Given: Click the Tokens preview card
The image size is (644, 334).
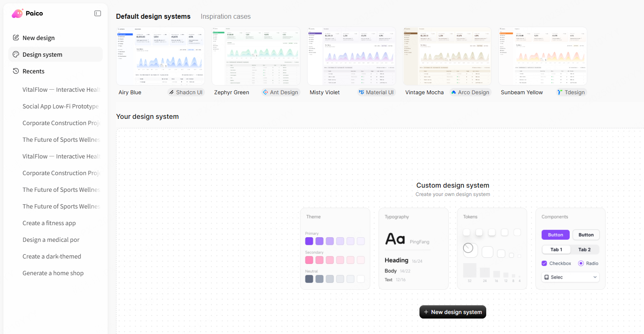Looking at the screenshot, I should pos(492,249).
